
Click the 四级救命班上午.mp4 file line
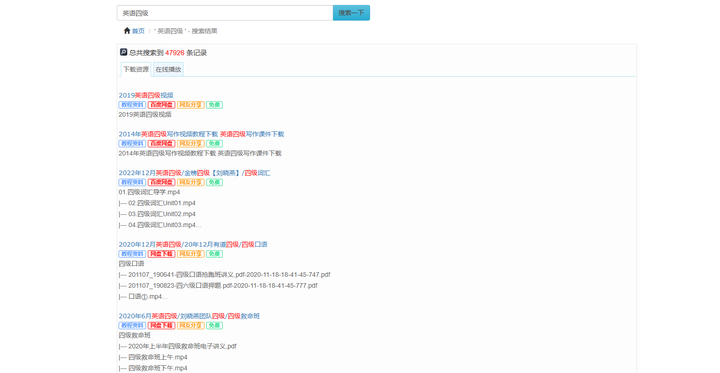pos(153,357)
